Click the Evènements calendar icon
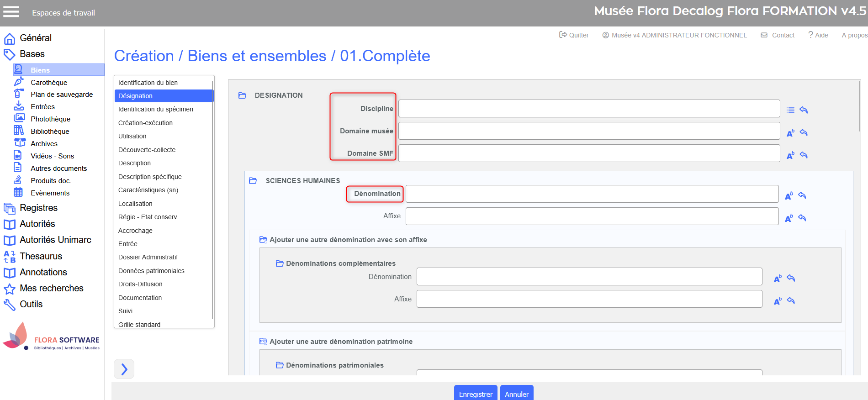The height and width of the screenshot is (400, 868). [18, 192]
